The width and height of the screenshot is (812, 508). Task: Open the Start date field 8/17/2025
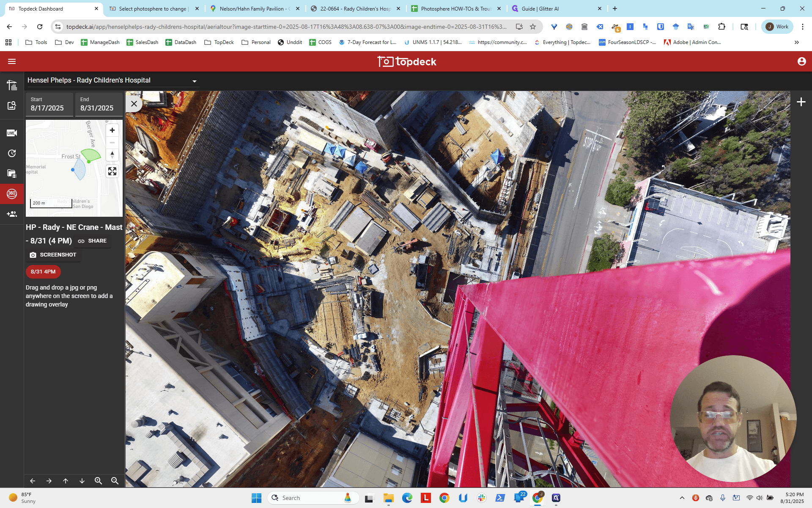49,104
